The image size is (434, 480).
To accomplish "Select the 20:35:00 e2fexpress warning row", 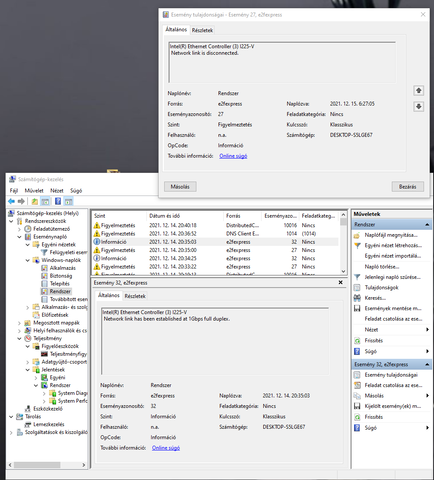I will pos(215,250).
